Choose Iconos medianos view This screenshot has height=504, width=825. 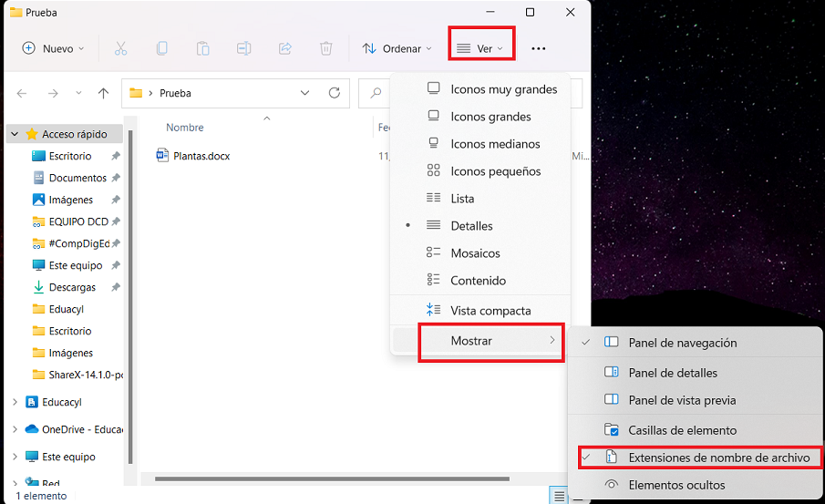[480, 144]
